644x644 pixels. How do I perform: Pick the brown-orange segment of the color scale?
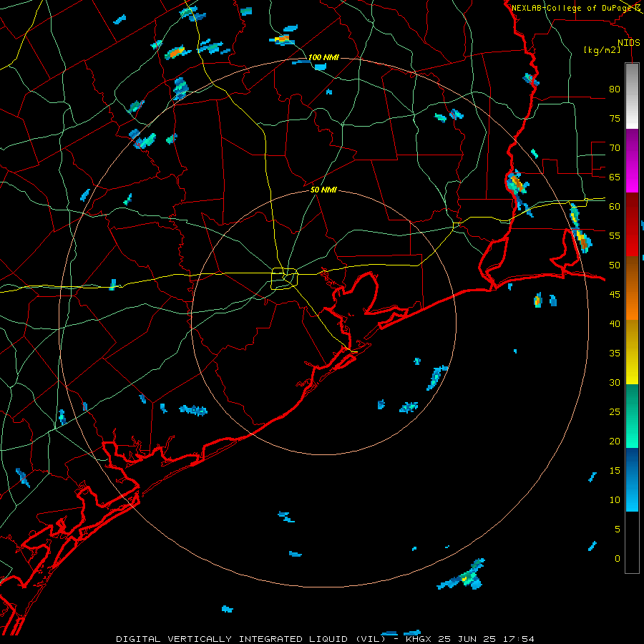coord(632,288)
